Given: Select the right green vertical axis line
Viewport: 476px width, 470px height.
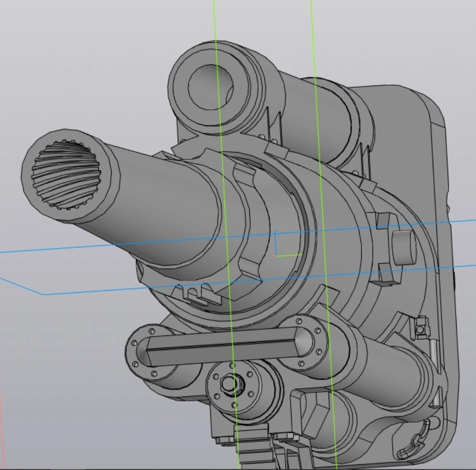Looking at the screenshot, I should [313, 35].
